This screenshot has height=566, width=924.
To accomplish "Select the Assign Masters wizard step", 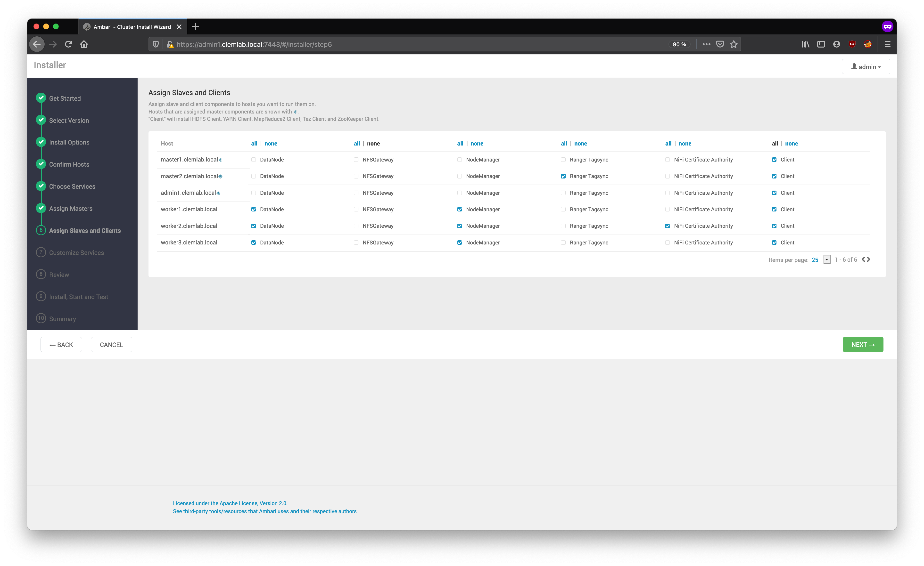I will (71, 208).
